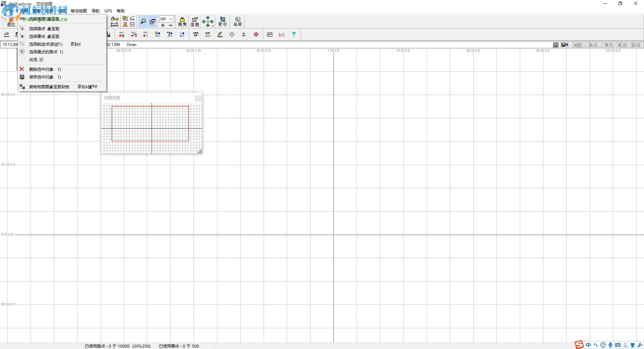This screenshot has width=644, height=349.
Task: Choose 选择事件 from the open menu
Action: [62, 36]
